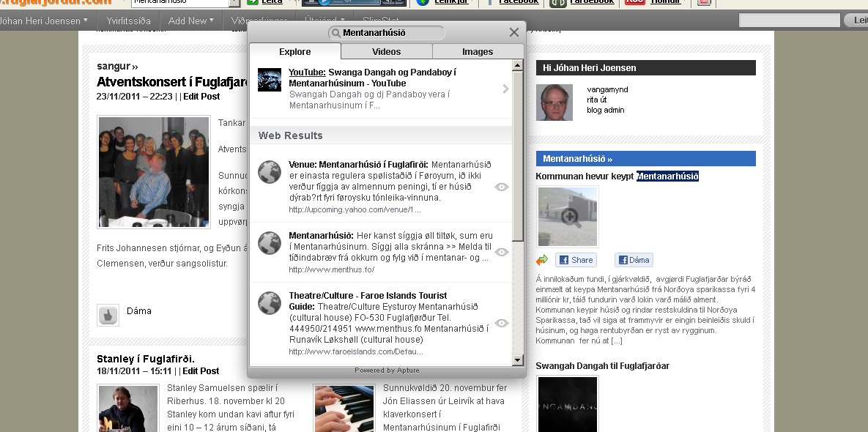The height and width of the screenshot is (432, 868).
Task: Click the Facebook Dáma button in sidebar
Action: point(634,260)
